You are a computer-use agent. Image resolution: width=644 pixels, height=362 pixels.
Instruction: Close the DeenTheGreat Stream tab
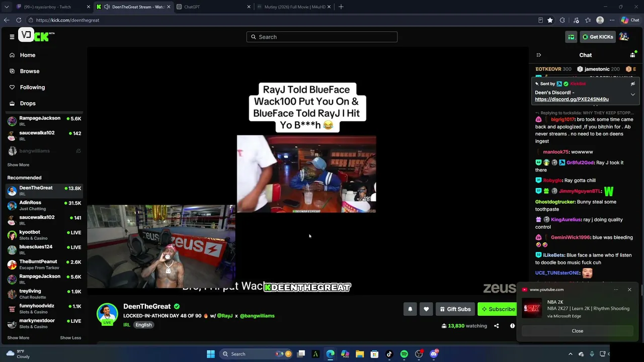tap(169, 7)
